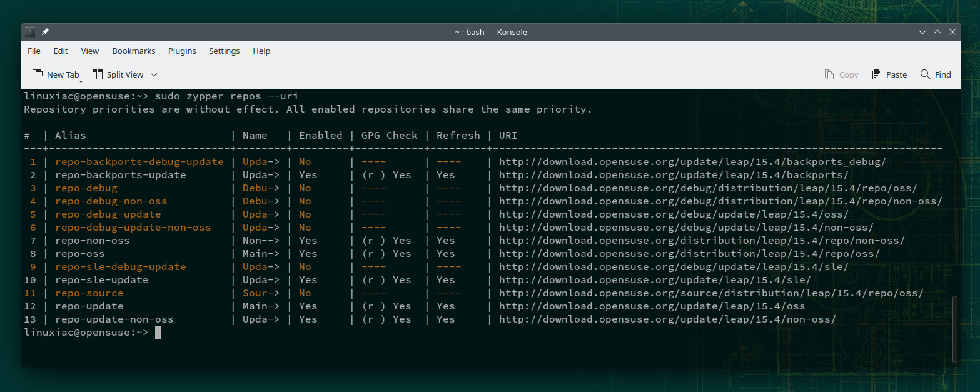Click the 'Repository priorities are without effect' message
The image size is (980, 392).
coord(308,109)
